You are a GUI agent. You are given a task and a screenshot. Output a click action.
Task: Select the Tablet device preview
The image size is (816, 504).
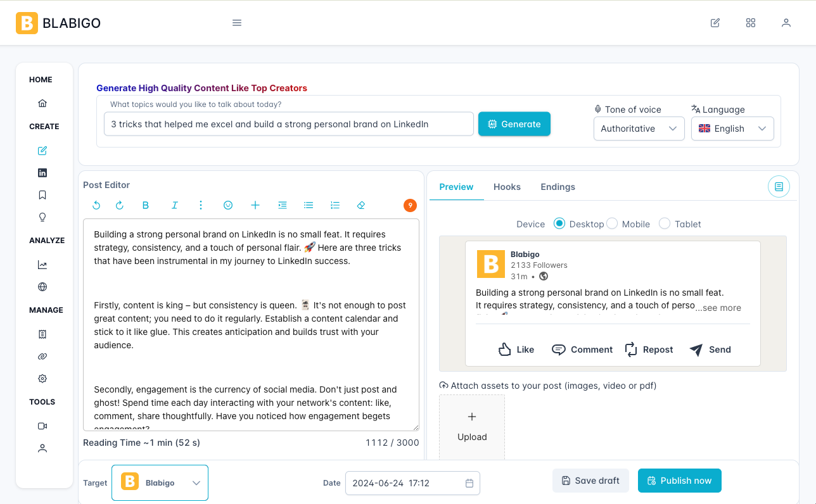coord(664,224)
